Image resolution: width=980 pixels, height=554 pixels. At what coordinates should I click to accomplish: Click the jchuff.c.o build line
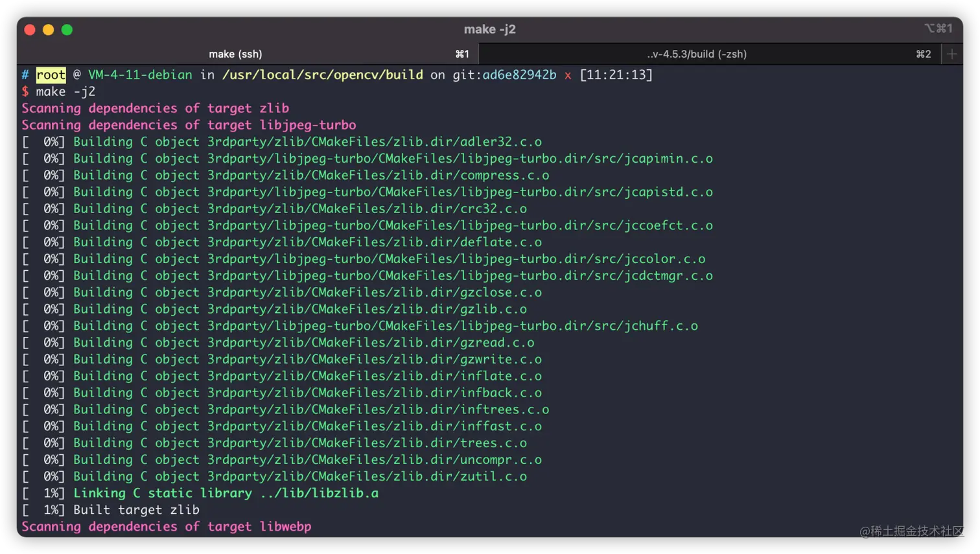point(360,326)
